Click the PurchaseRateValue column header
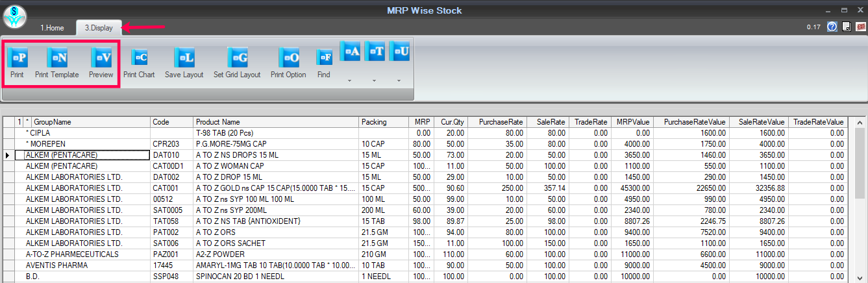 691,122
